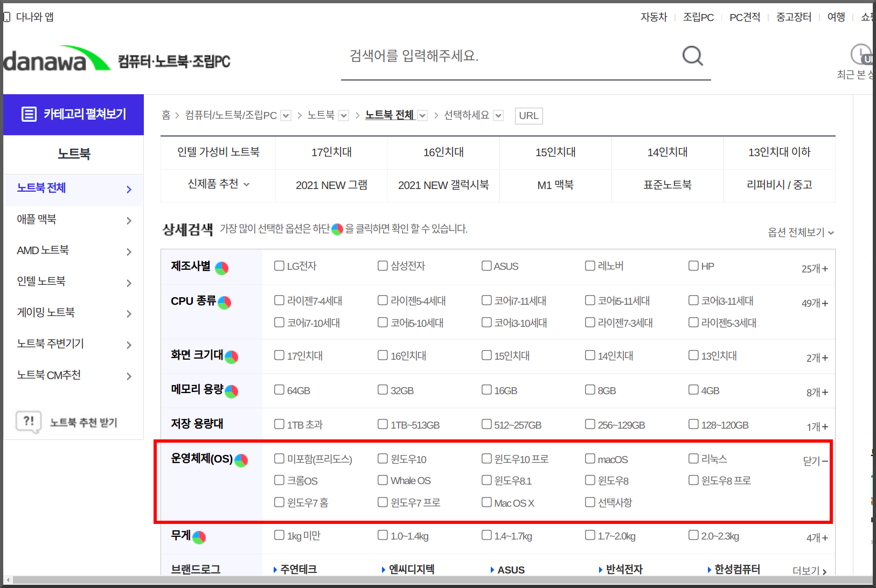Viewport: 876px width, 588px height.
Task: Check the 16GB memory checkbox
Action: tap(486, 389)
